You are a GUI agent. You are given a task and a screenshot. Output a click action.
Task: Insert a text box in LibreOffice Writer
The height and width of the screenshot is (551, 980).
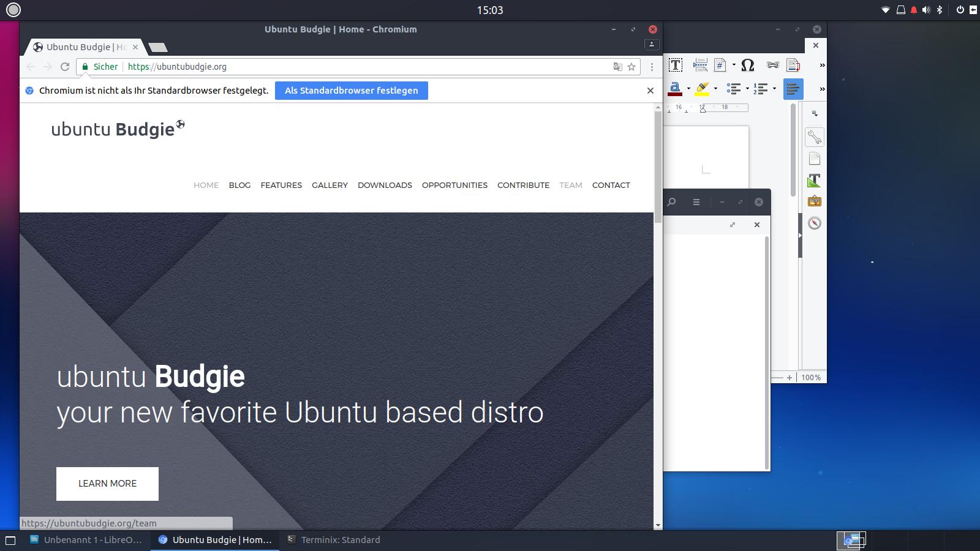coord(675,65)
